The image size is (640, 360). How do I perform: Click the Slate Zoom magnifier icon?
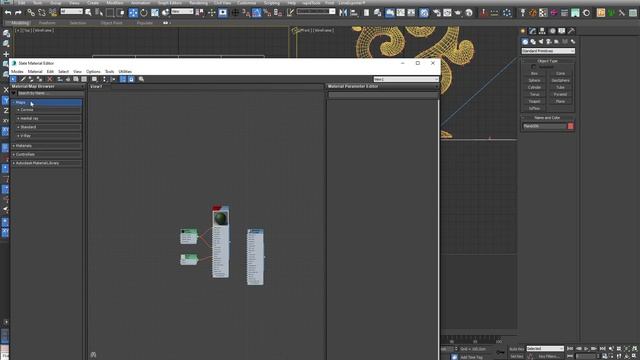click(x=141, y=79)
